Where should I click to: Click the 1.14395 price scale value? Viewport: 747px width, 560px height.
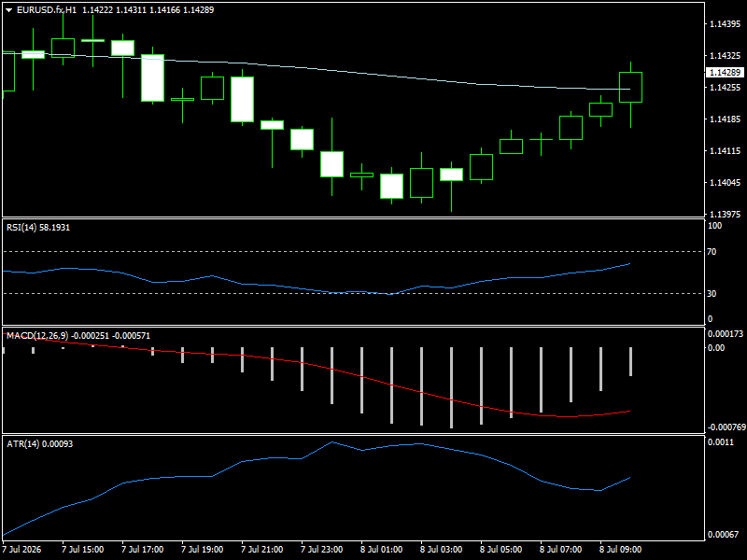tap(726, 24)
